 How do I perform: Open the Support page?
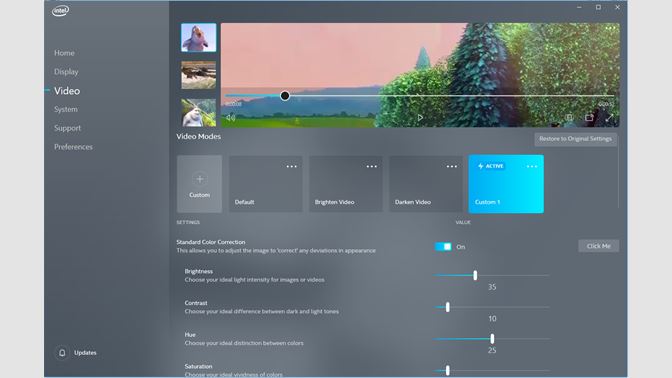click(67, 128)
